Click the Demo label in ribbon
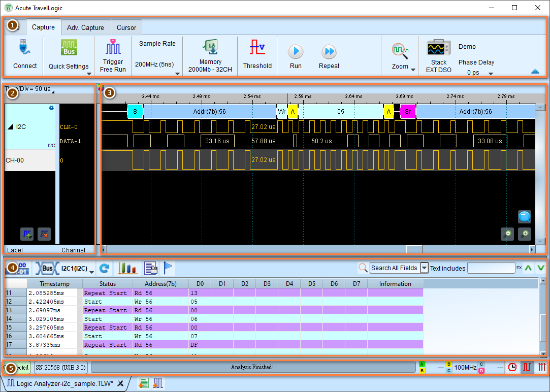 click(467, 47)
